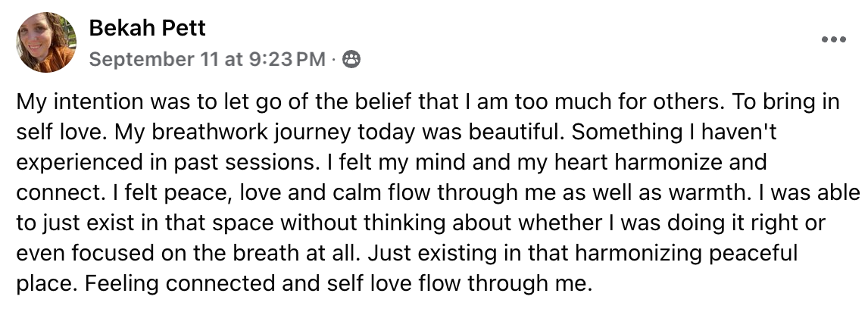
Task: Open Bekah Pett's profile picture
Action: tap(46, 42)
